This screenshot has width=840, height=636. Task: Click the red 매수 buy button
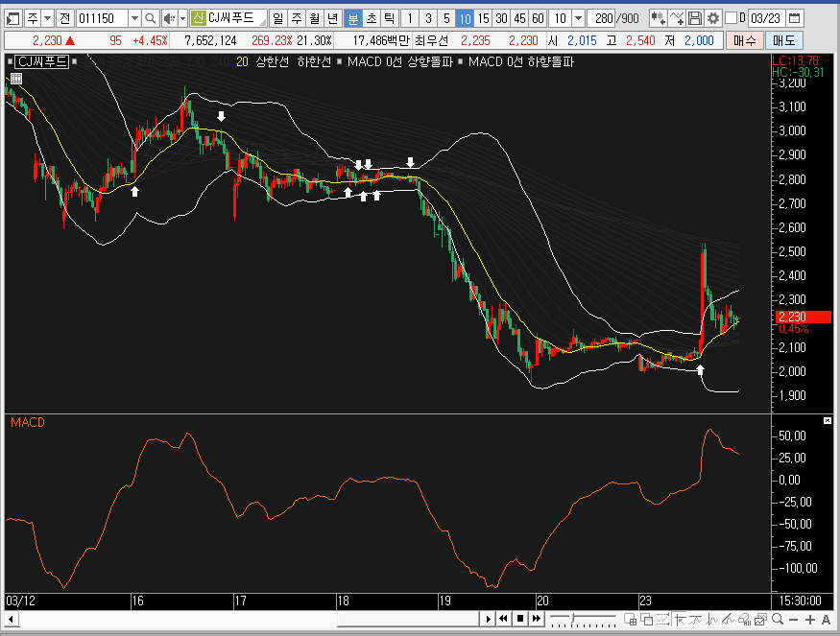coord(745,40)
